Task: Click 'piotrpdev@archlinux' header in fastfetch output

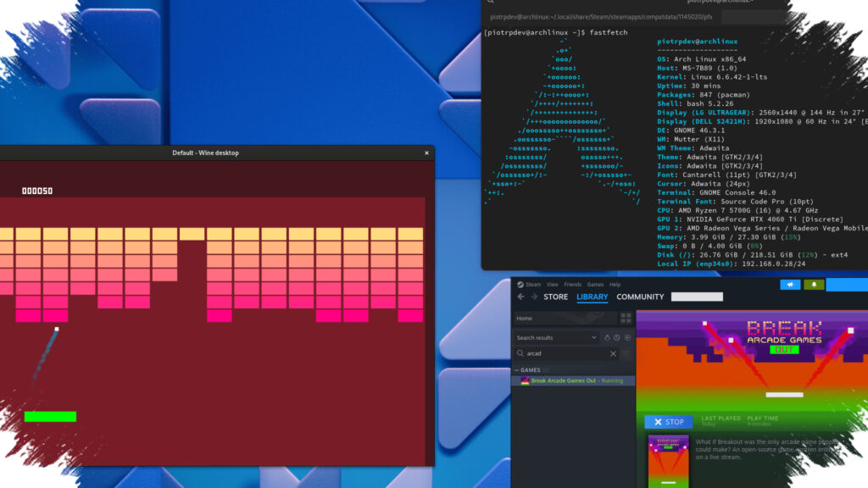Action: [697, 42]
